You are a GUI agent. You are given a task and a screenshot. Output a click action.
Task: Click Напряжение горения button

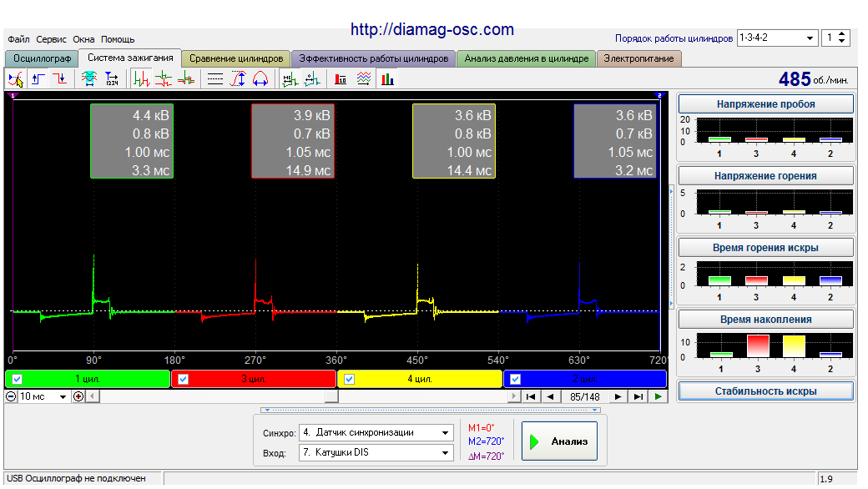pos(765,176)
